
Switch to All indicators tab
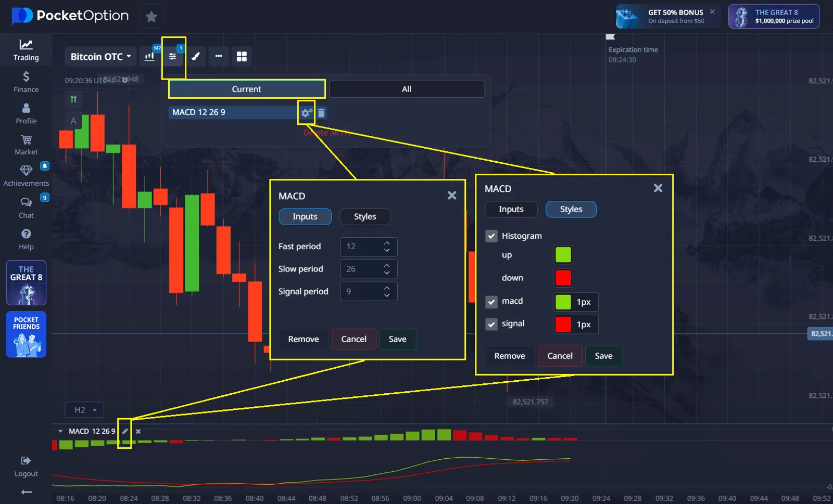[x=407, y=89]
